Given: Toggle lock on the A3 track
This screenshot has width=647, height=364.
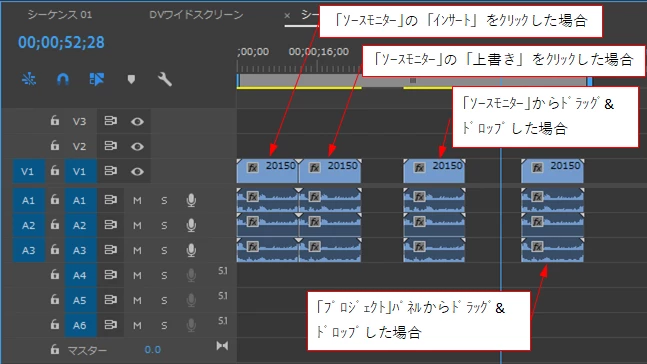Looking at the screenshot, I should (54, 250).
